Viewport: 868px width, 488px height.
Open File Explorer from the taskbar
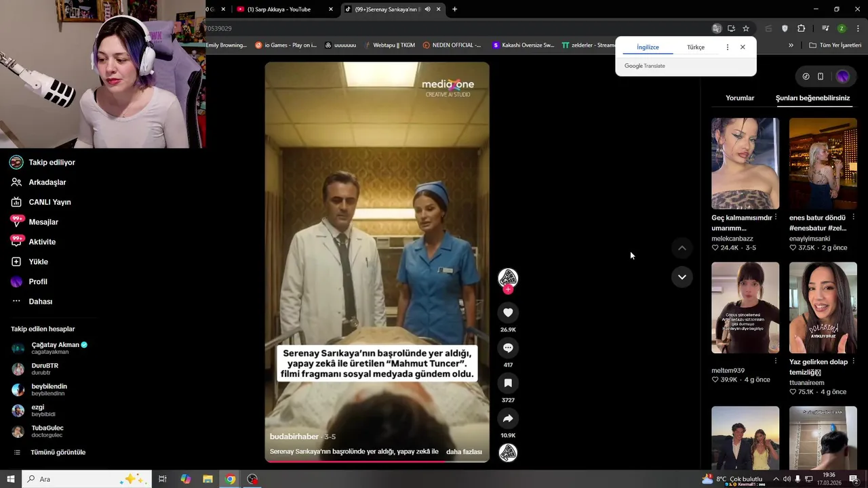point(208,479)
